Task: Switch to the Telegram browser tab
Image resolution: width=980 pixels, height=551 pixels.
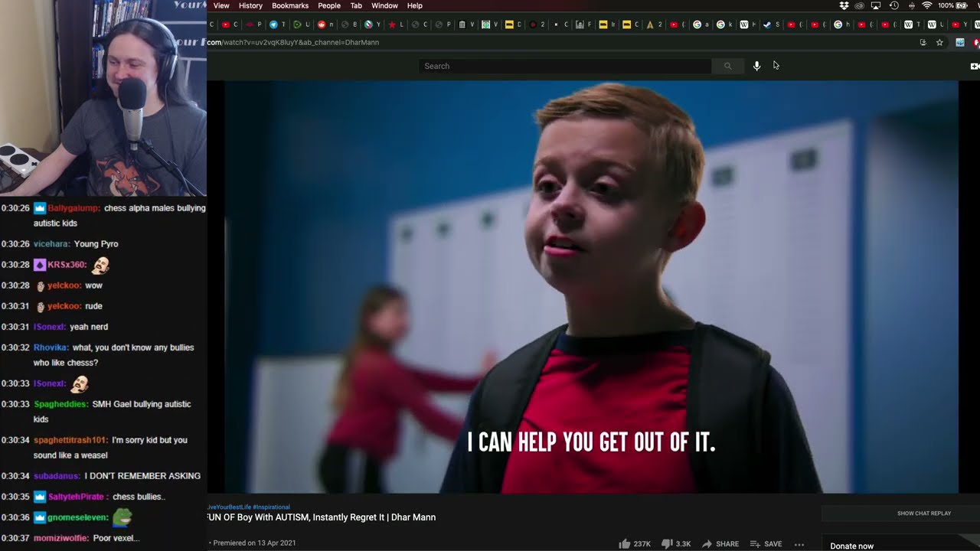Action: (278, 24)
